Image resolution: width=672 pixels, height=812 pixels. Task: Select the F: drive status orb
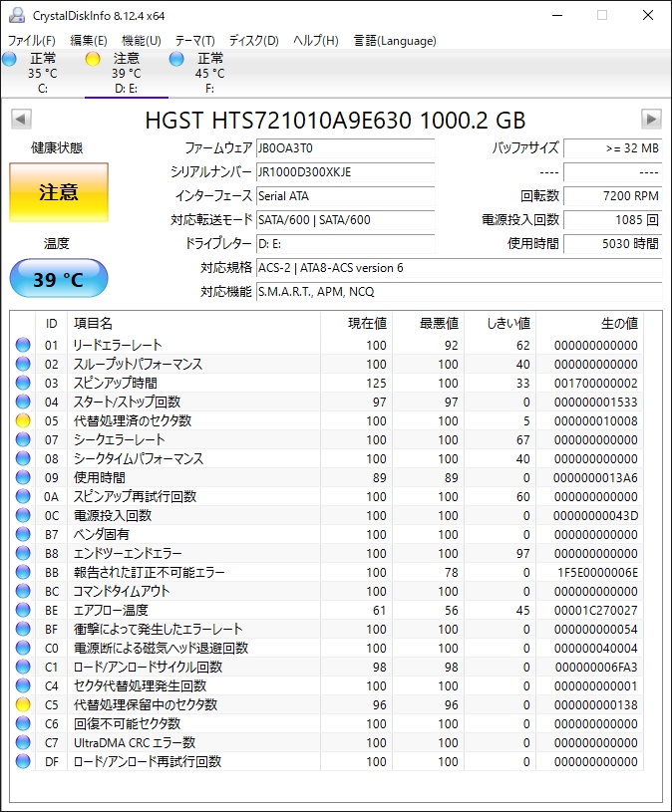[x=177, y=59]
